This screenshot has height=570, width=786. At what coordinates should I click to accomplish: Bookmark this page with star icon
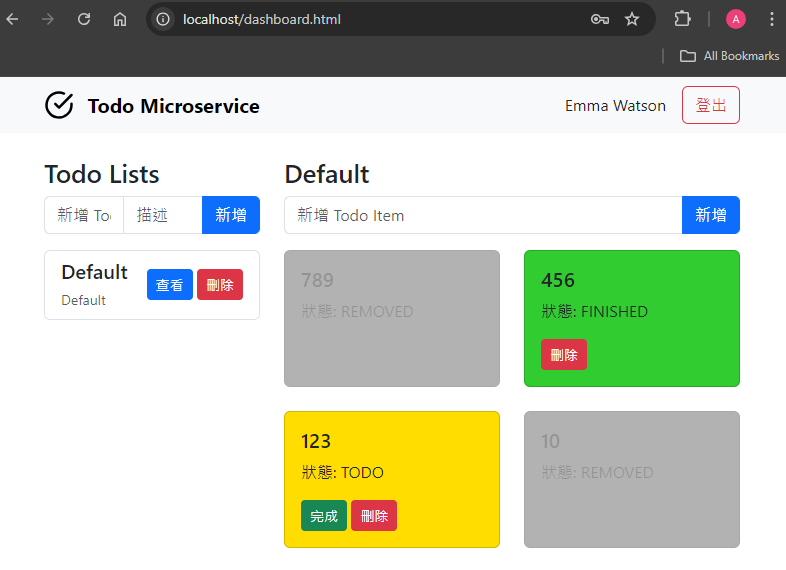(x=632, y=19)
